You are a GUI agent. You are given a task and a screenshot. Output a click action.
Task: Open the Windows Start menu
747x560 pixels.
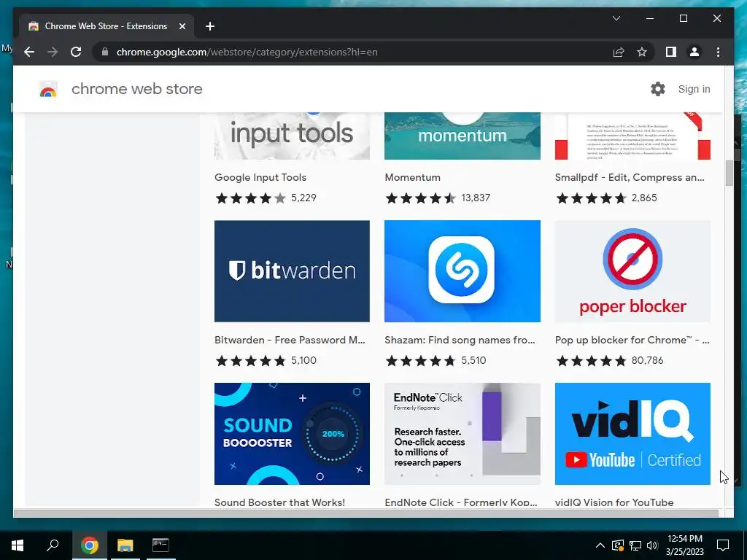point(18,545)
